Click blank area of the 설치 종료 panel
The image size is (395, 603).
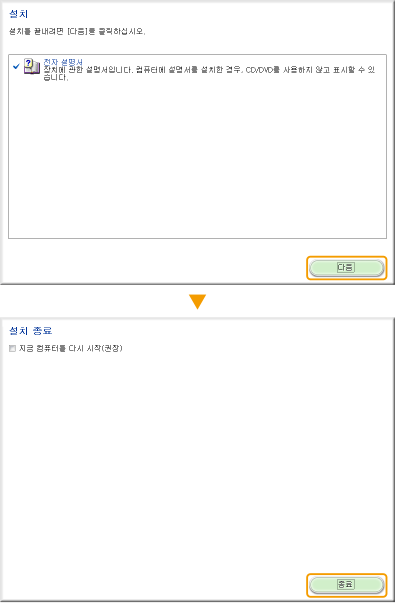click(x=197, y=461)
